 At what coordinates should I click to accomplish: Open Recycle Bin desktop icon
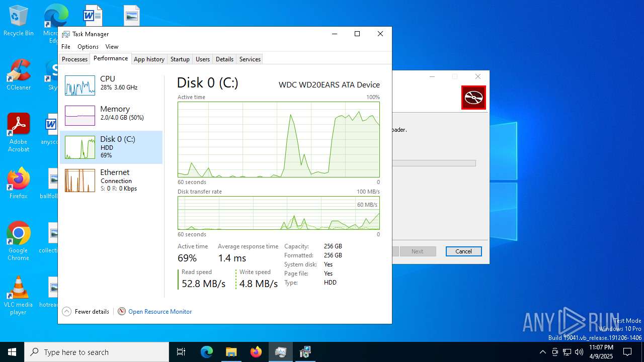(x=19, y=21)
